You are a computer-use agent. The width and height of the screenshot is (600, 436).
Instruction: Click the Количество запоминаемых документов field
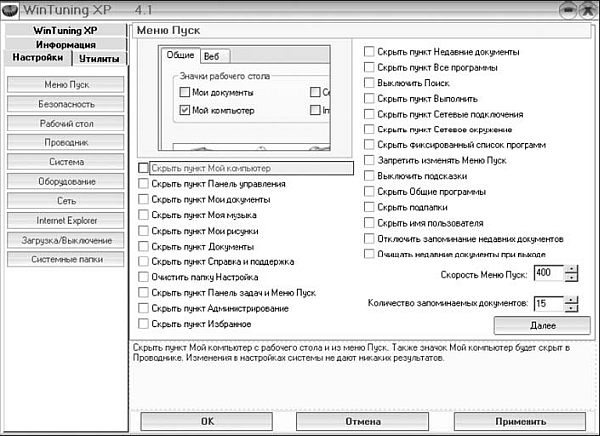tap(548, 304)
